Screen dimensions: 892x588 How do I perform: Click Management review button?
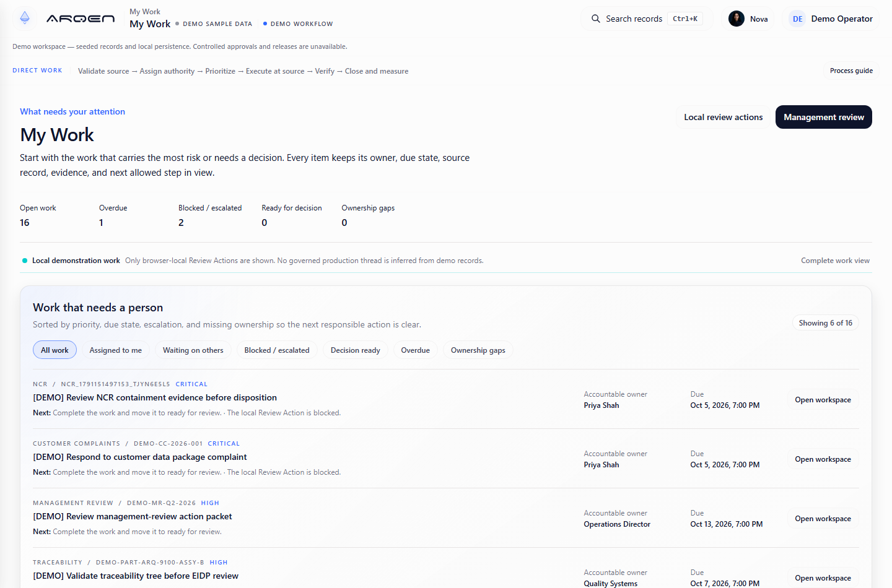pyautogui.click(x=824, y=117)
